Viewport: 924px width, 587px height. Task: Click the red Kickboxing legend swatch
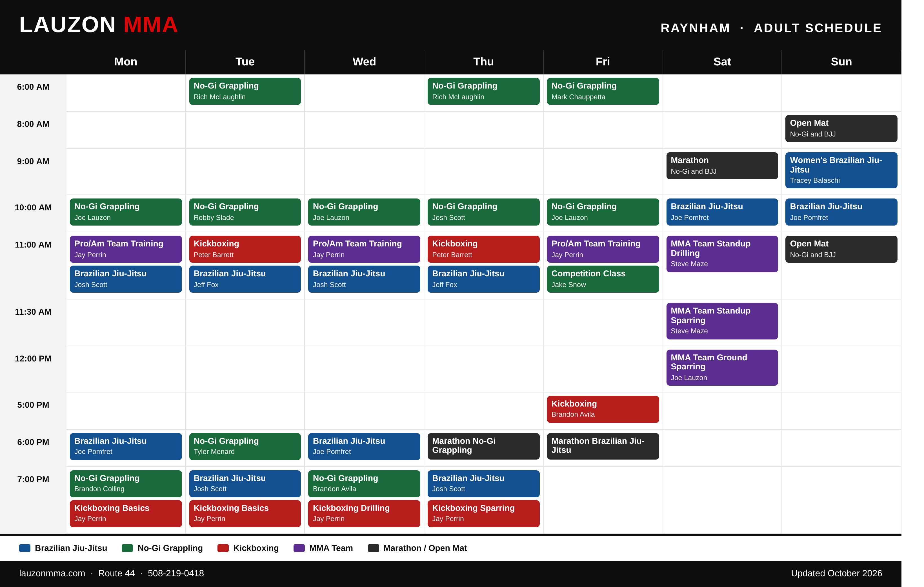[223, 548]
